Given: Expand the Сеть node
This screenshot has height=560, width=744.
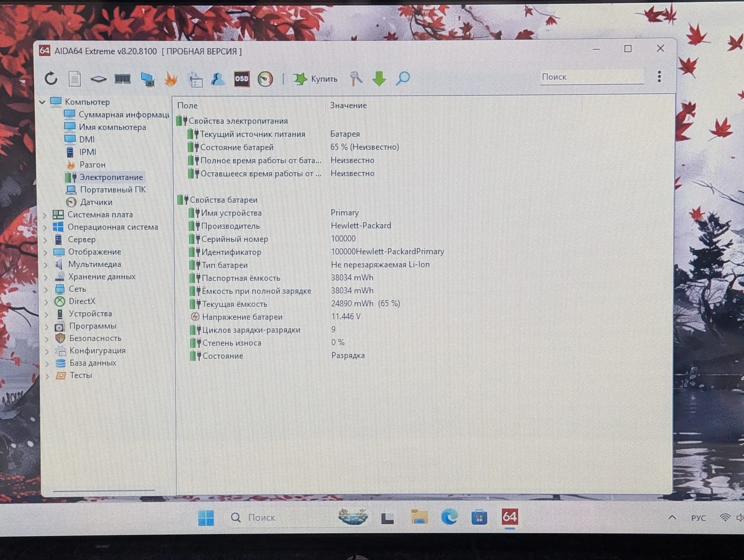Looking at the screenshot, I should 46,290.
